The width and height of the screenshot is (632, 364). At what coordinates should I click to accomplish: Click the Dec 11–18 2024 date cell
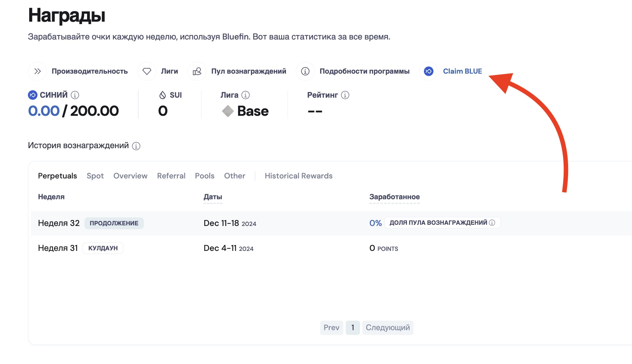click(x=230, y=223)
